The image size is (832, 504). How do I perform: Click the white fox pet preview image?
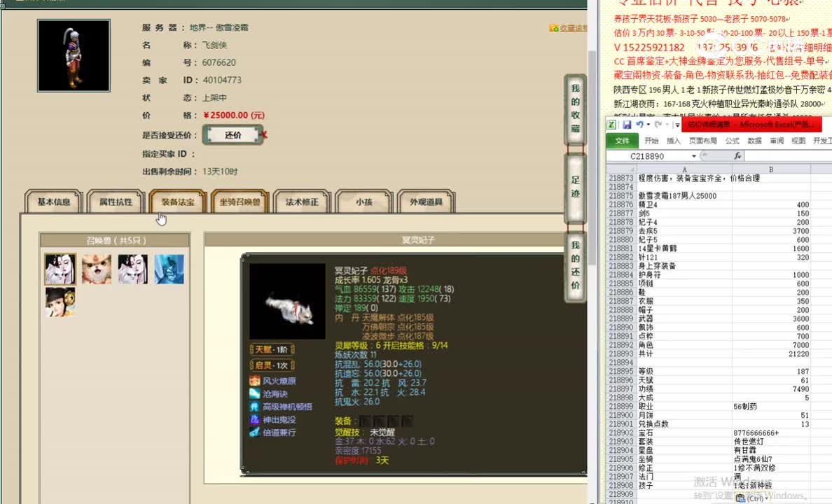pos(287,301)
